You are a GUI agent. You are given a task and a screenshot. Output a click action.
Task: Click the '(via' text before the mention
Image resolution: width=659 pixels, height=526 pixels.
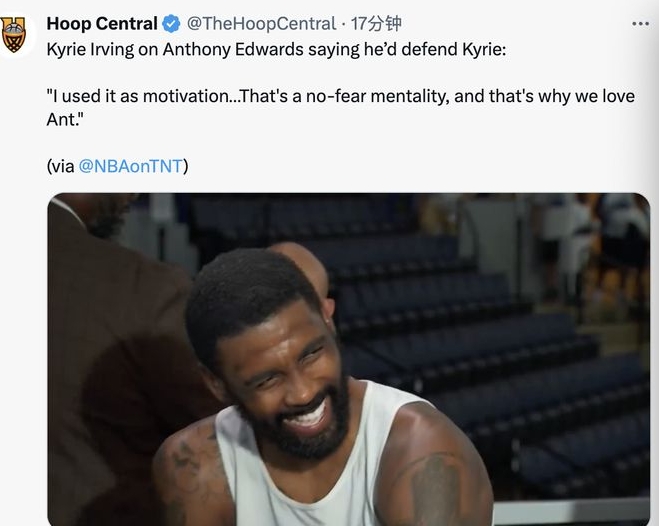tap(60, 166)
